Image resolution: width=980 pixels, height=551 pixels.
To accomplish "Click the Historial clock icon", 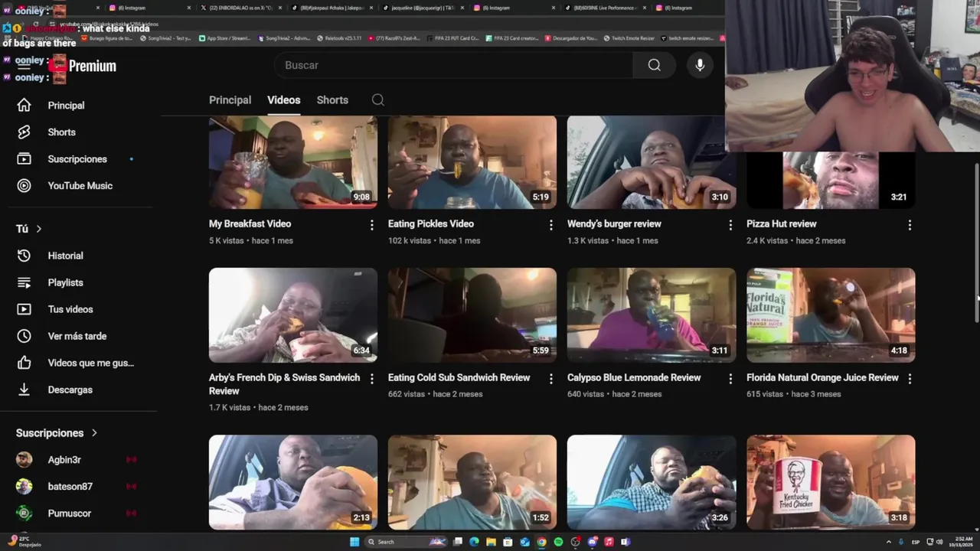I will click(x=24, y=256).
